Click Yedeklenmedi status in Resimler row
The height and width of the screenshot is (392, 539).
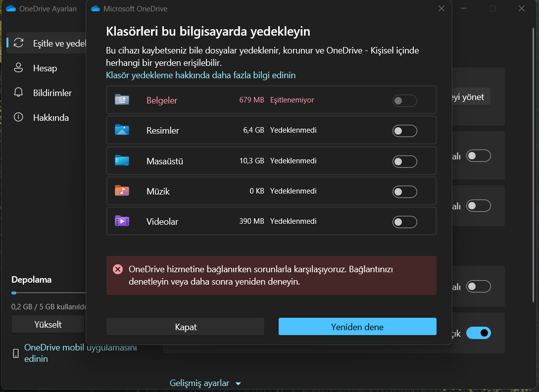(293, 130)
